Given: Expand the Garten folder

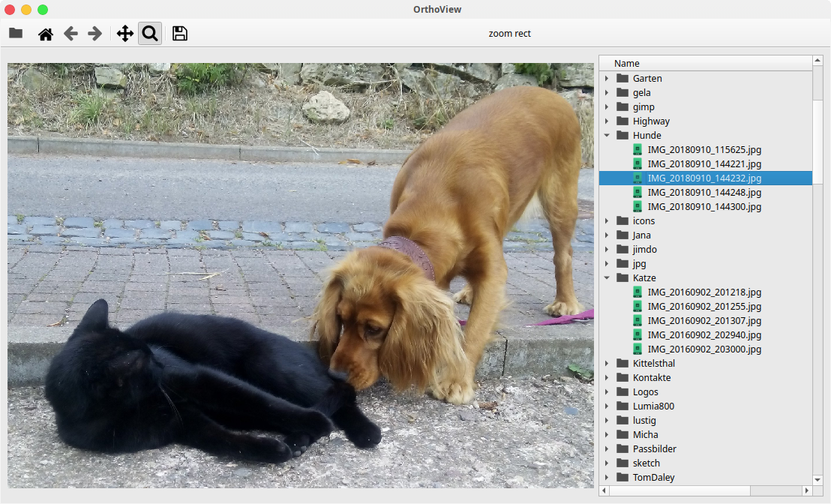Looking at the screenshot, I should tap(607, 79).
